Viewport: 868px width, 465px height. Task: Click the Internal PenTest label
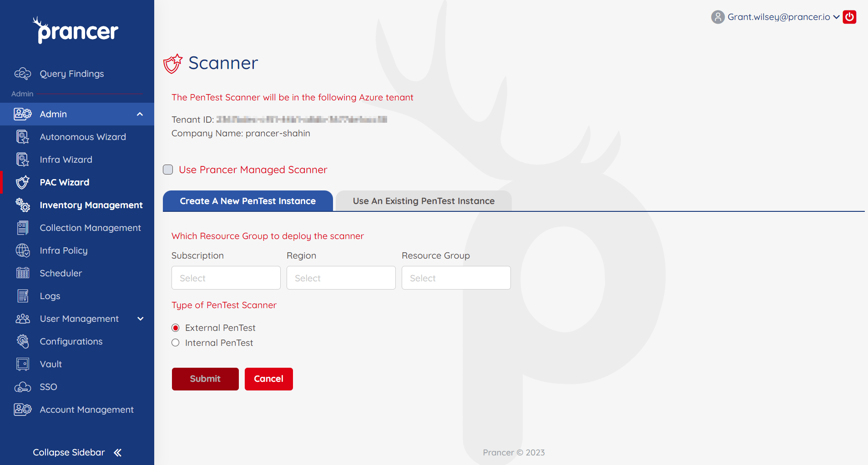(219, 343)
